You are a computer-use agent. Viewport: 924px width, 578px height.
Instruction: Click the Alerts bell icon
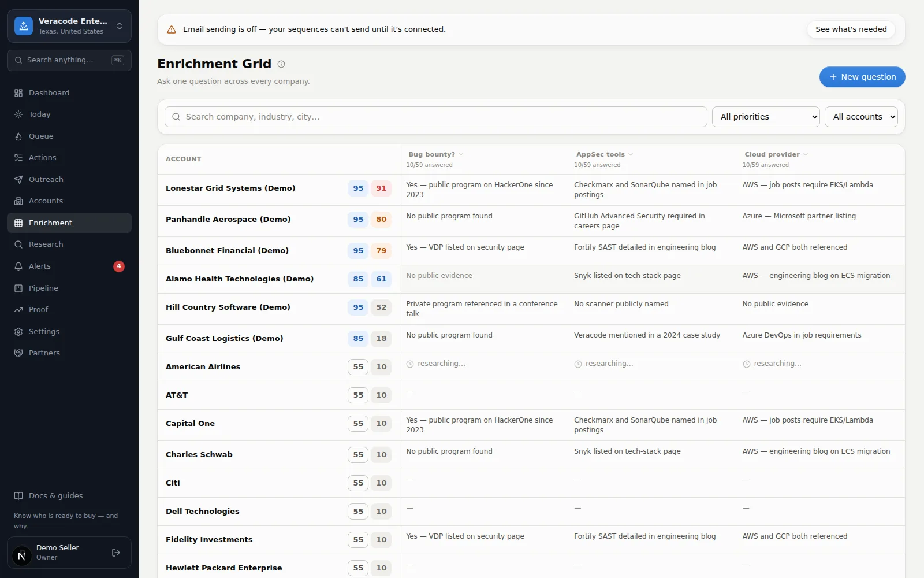(x=18, y=266)
